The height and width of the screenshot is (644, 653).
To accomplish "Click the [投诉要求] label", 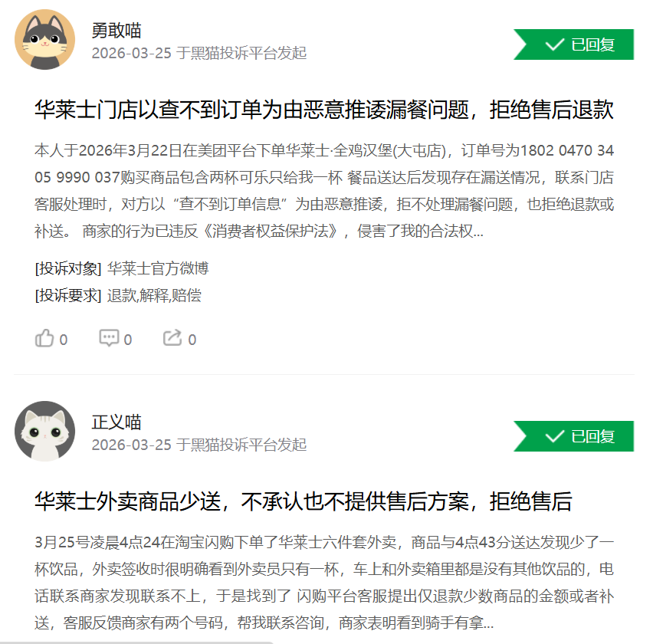I will point(68,295).
